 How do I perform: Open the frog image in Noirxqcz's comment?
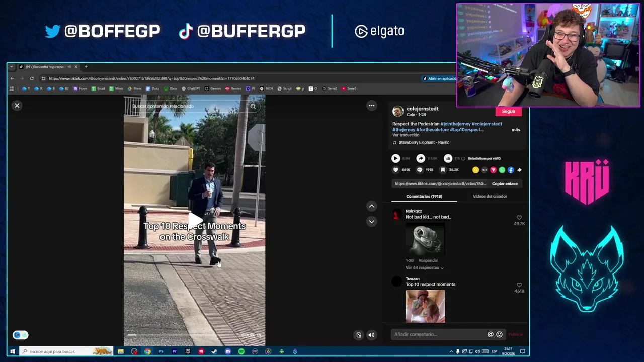point(426,239)
